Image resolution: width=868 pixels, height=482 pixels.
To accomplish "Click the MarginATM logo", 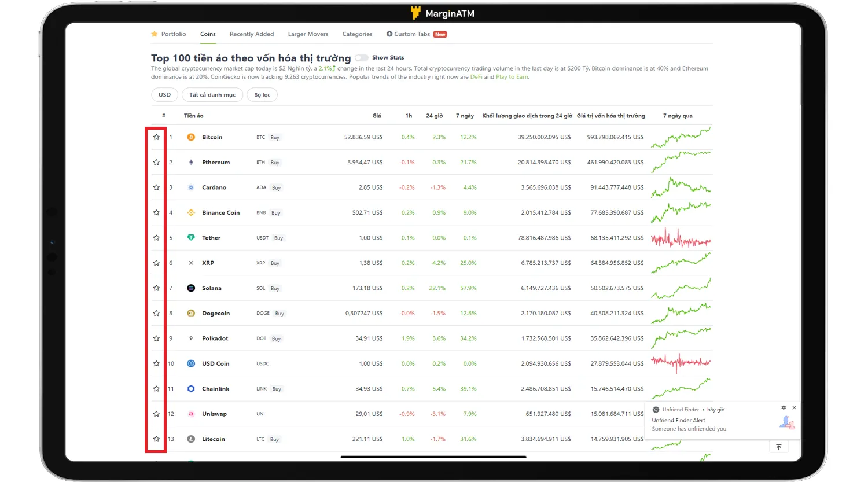I will pos(442,13).
